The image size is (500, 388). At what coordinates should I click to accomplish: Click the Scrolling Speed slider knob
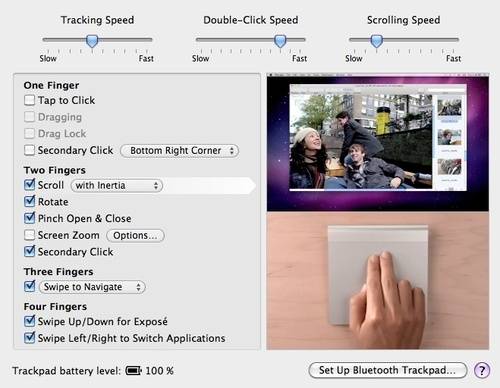point(377,41)
